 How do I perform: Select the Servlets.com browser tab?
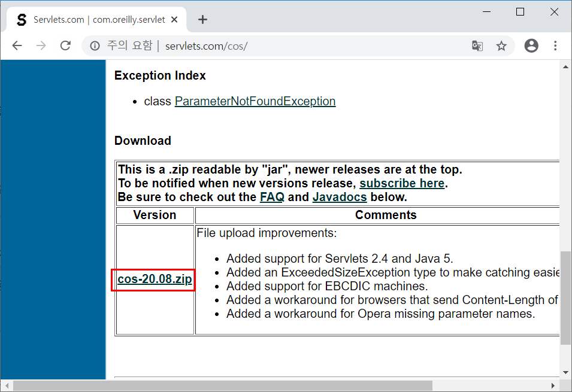[x=96, y=19]
